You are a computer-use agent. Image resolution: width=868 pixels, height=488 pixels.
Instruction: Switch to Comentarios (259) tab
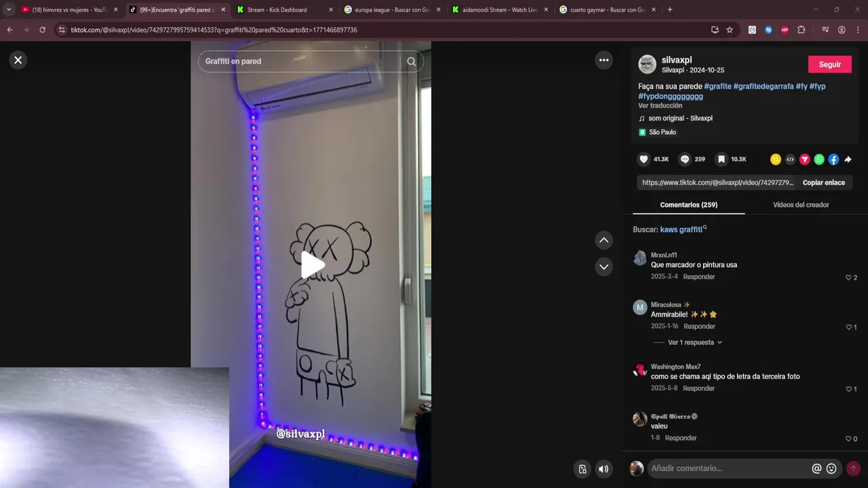688,205
